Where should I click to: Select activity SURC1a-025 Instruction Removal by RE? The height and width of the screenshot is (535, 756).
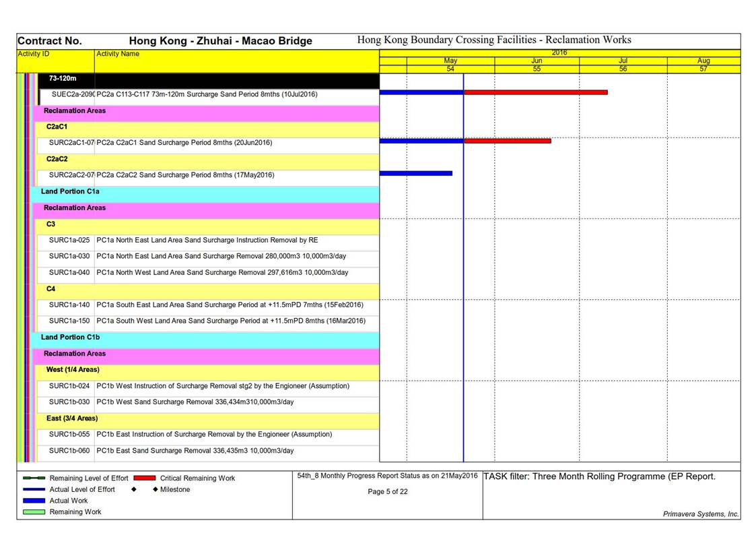point(209,243)
